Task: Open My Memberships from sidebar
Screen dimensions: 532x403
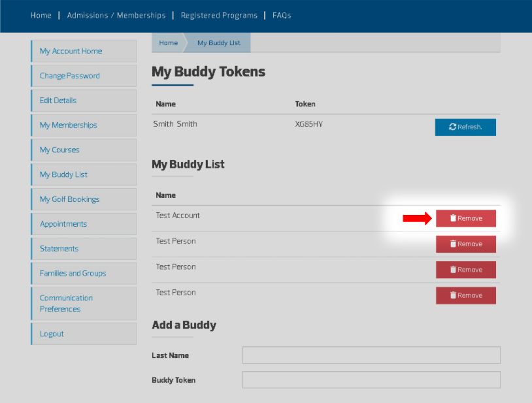Action: [x=68, y=125]
